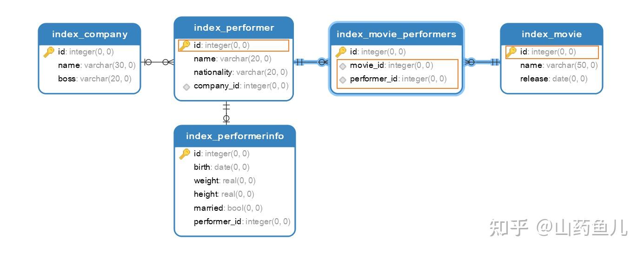Screen dimensions: 644x254
Task: Select the index_movie table header
Action: (551, 34)
